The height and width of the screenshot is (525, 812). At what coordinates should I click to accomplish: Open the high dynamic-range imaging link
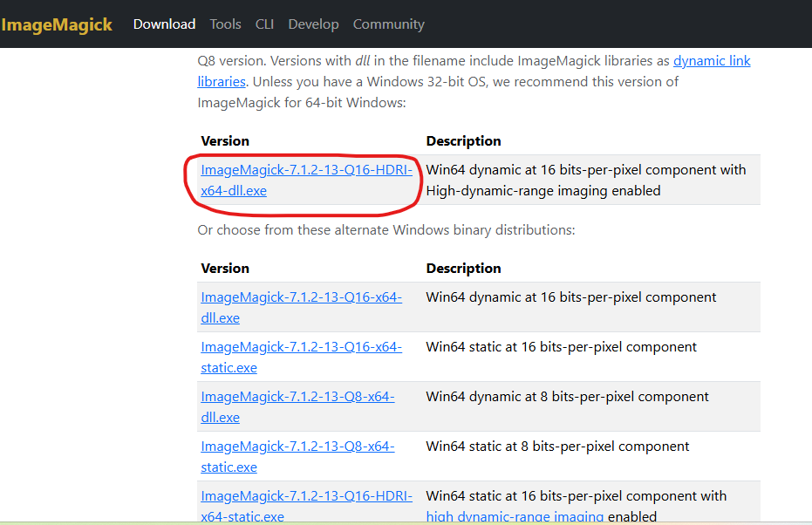point(515,516)
